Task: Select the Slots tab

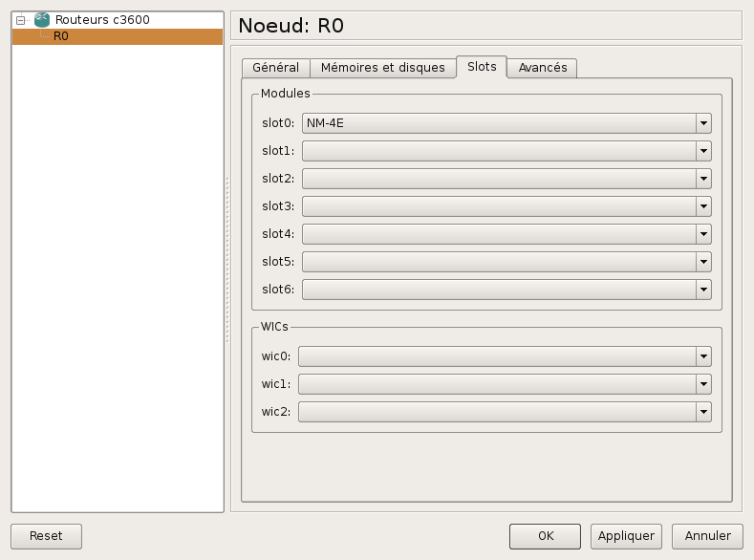Action: tap(482, 66)
